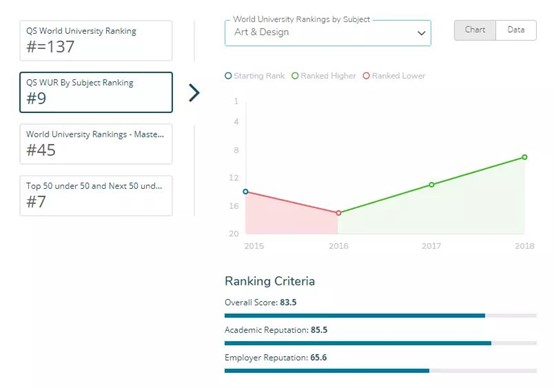554x388 pixels.
Task: Click the dropdown arrow in subject selector
Action: coord(421,33)
